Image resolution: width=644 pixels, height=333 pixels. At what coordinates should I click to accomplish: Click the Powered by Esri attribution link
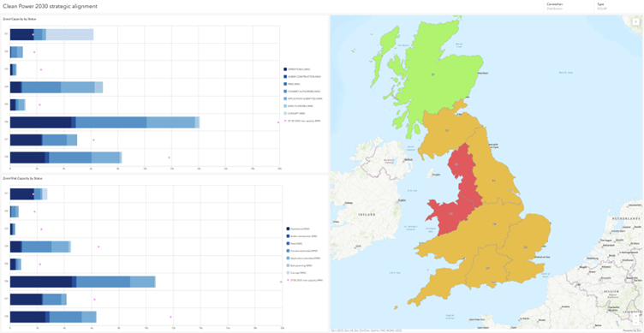pyautogui.click(x=633, y=330)
